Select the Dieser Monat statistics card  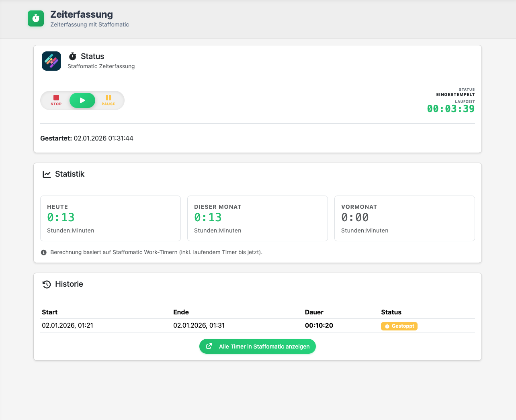click(x=258, y=218)
